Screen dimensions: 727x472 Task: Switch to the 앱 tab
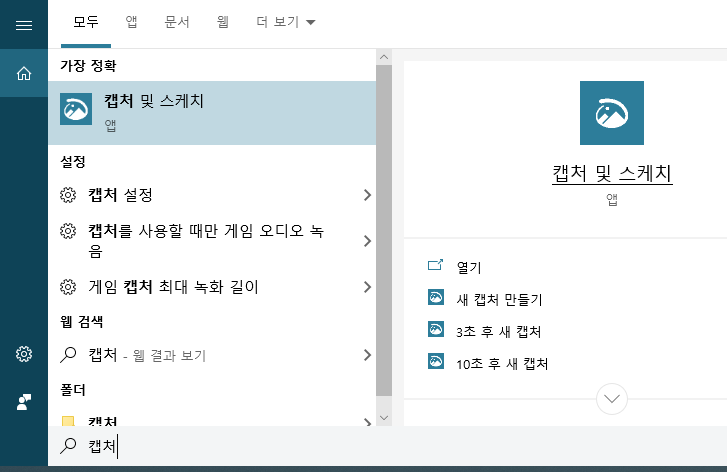point(131,22)
